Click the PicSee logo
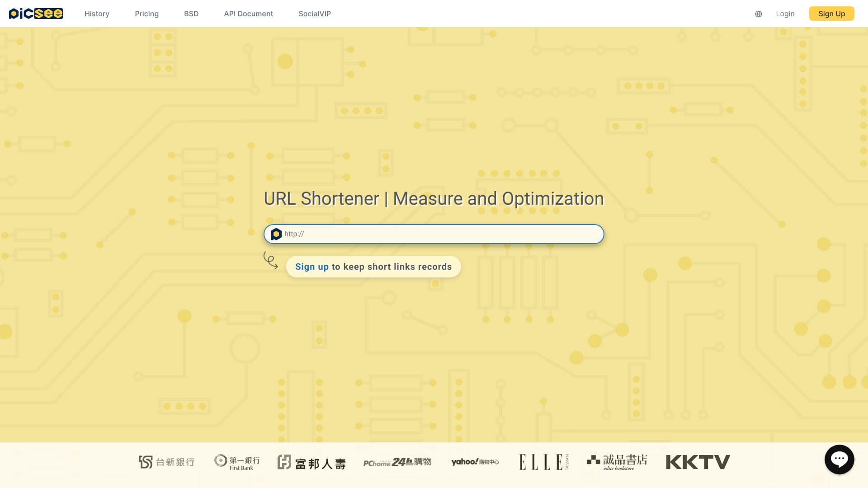 click(36, 13)
